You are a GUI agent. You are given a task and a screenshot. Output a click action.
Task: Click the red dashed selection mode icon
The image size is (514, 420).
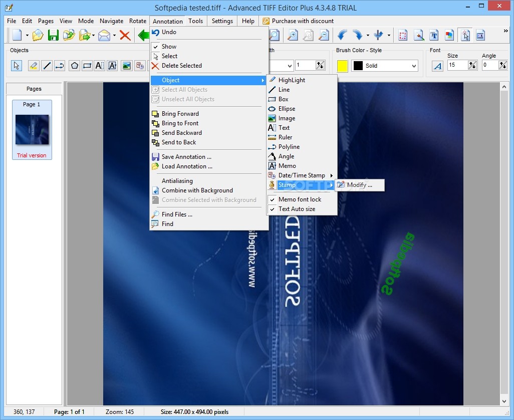click(x=403, y=35)
